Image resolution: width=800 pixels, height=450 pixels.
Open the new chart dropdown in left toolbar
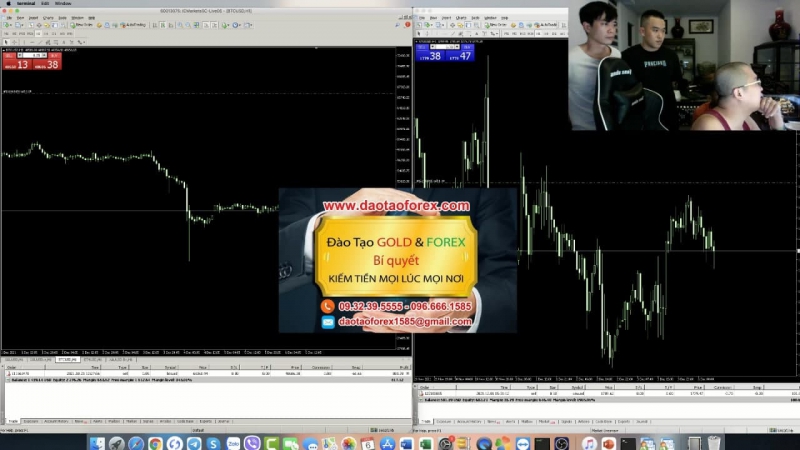10,25
